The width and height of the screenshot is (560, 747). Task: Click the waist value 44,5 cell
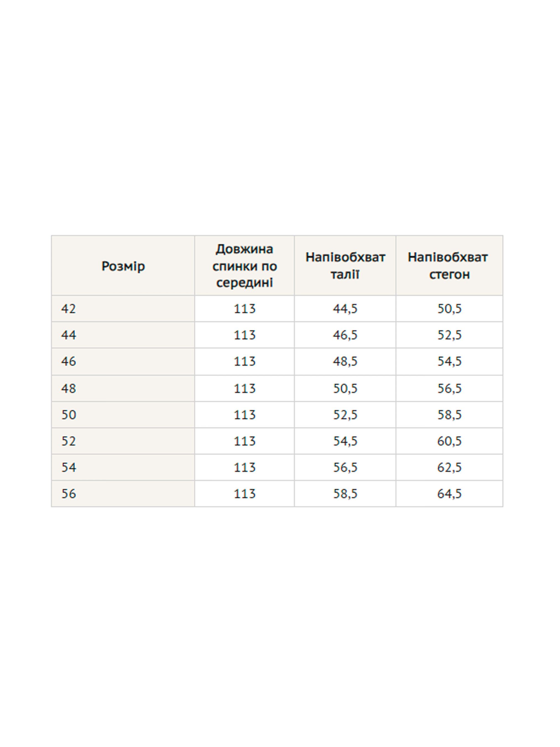click(x=345, y=309)
